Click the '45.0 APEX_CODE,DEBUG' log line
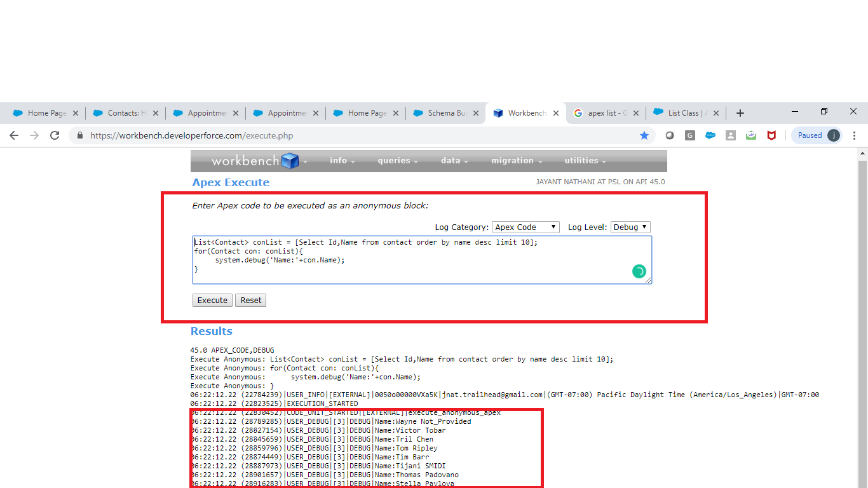Viewport: 868px width, 488px height. pos(233,350)
